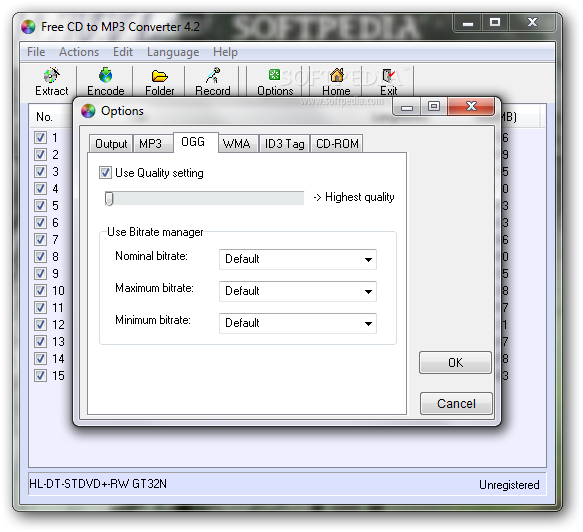
Task: Uncheck track 15 checkbox
Action: [x=40, y=375]
